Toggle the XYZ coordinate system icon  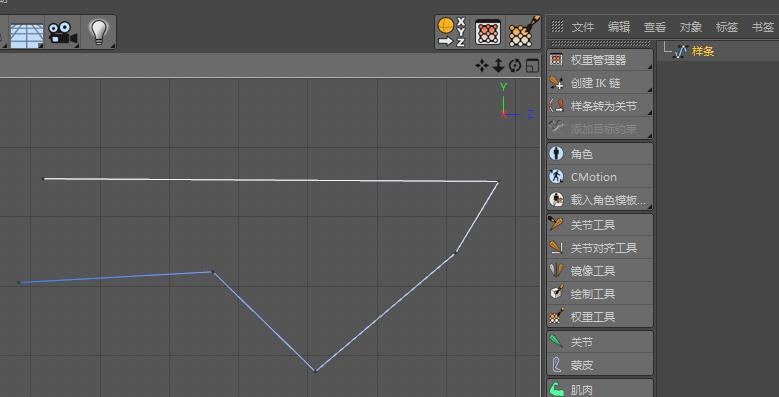tap(452, 32)
